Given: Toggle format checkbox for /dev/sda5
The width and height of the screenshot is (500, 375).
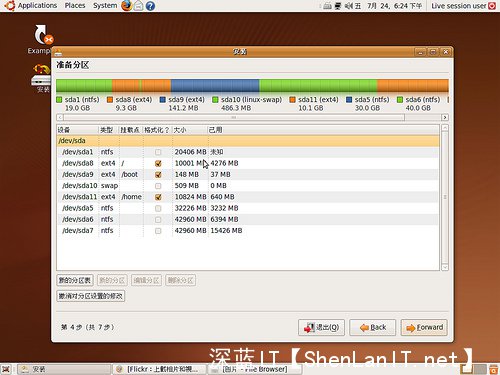Looking at the screenshot, I should [x=158, y=208].
